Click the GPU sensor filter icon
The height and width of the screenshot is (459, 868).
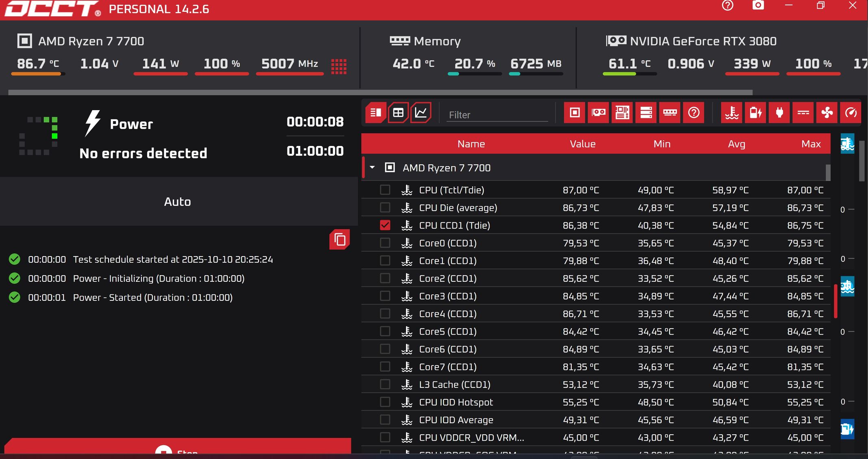(598, 113)
